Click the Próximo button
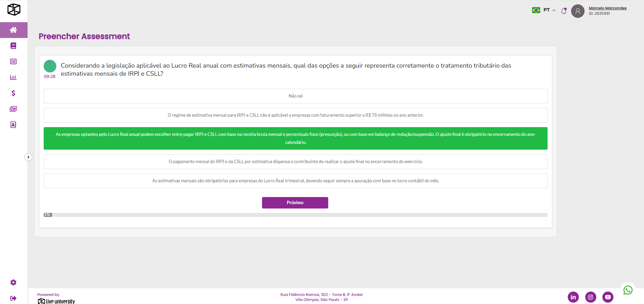Image resolution: width=644 pixels, height=304 pixels. [295, 203]
